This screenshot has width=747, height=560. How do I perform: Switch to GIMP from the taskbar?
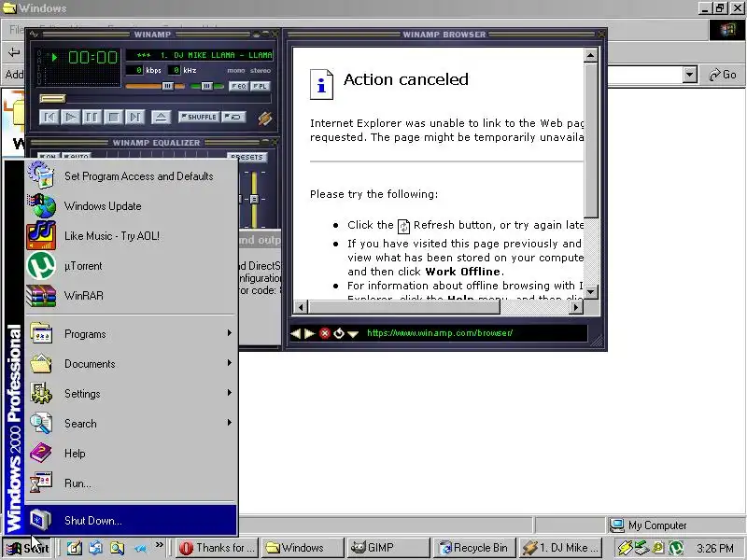388,548
